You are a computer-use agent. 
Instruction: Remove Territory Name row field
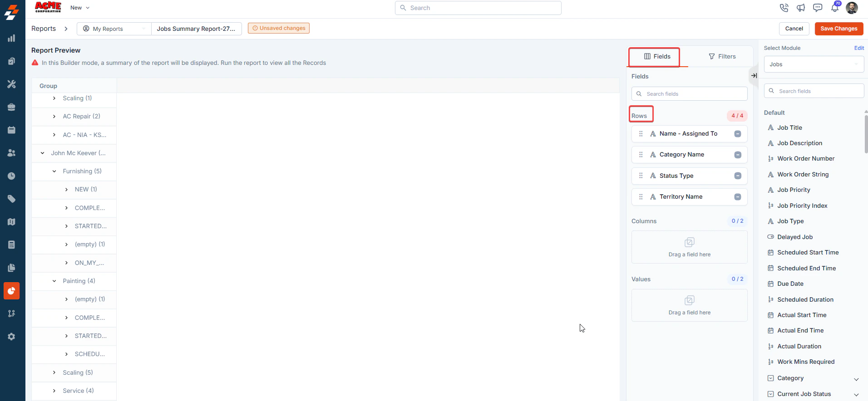(738, 197)
